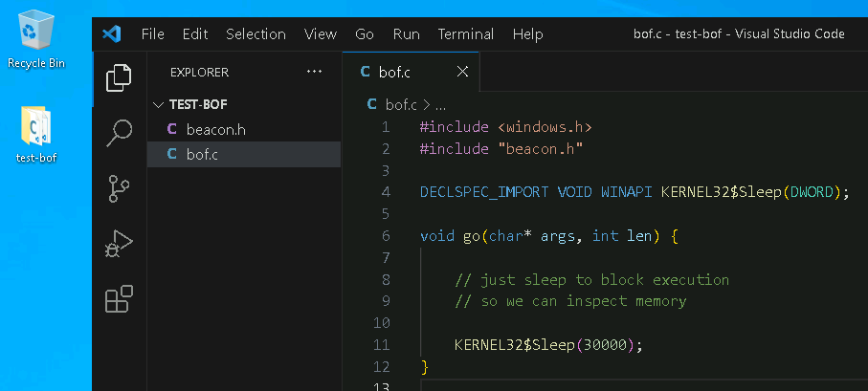
Task: Open the Selection menu
Action: (256, 34)
